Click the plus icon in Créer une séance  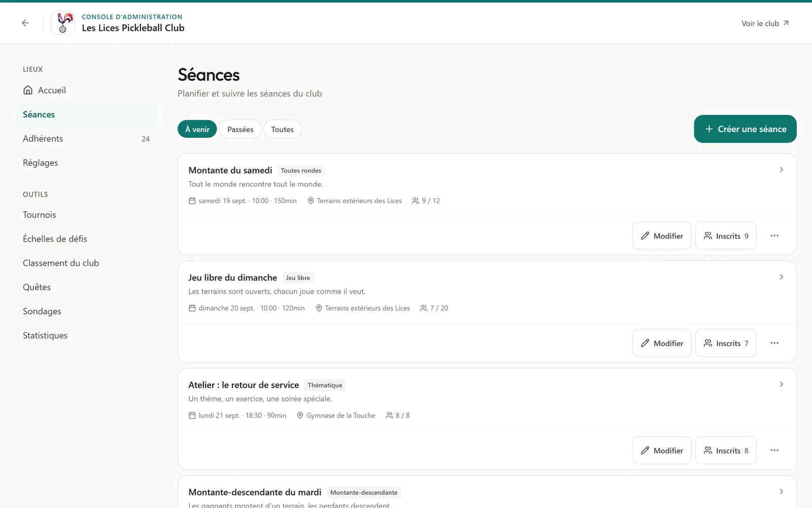coord(709,129)
